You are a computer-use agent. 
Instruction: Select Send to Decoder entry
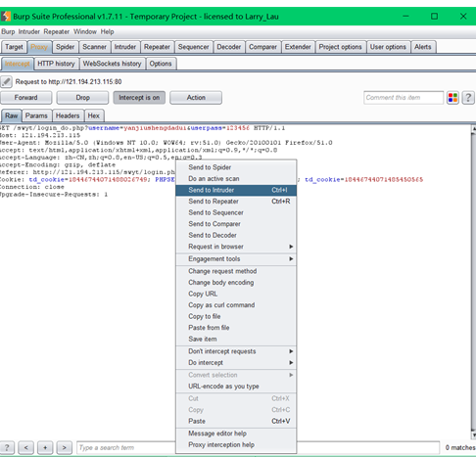(236, 235)
